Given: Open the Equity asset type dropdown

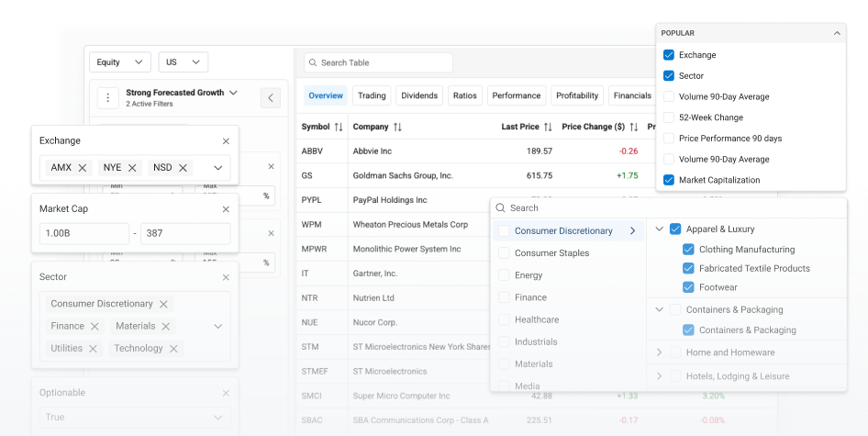Looking at the screenshot, I should click(x=120, y=62).
